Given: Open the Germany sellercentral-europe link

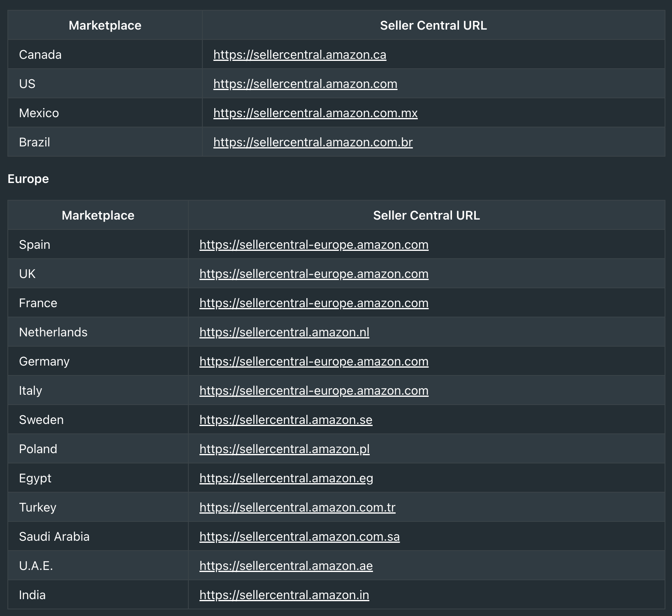Looking at the screenshot, I should 314,361.
